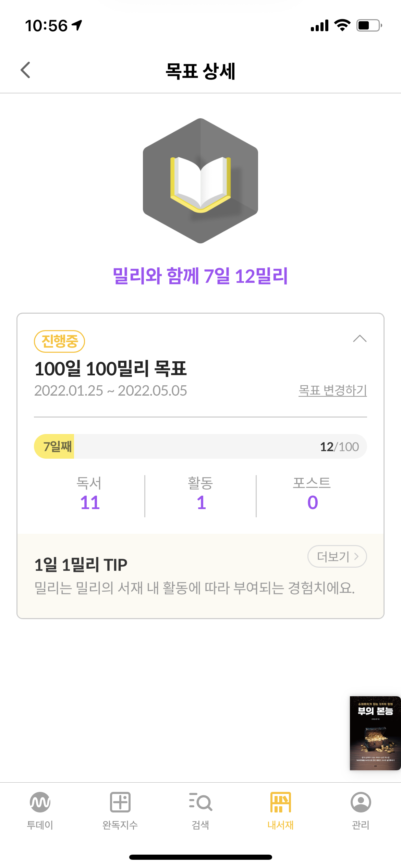Screen dimensions: 401x868
Task: Open the 검색 search icon
Action: coord(200,802)
